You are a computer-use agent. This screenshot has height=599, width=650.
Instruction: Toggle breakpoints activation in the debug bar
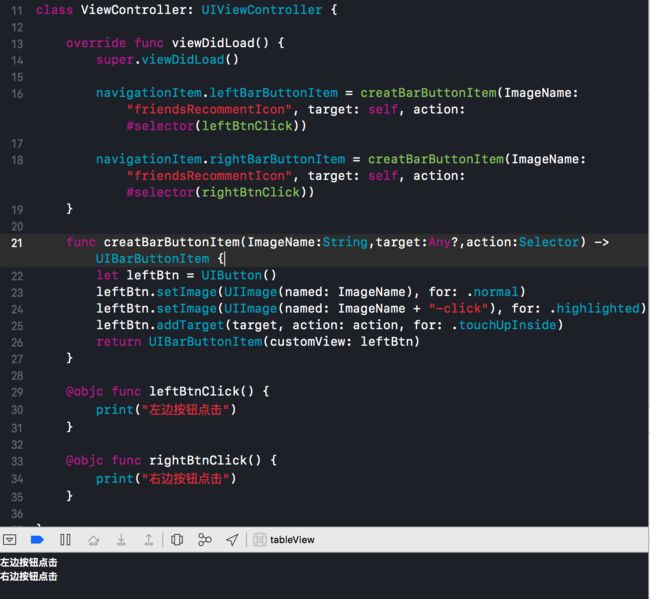pos(37,539)
